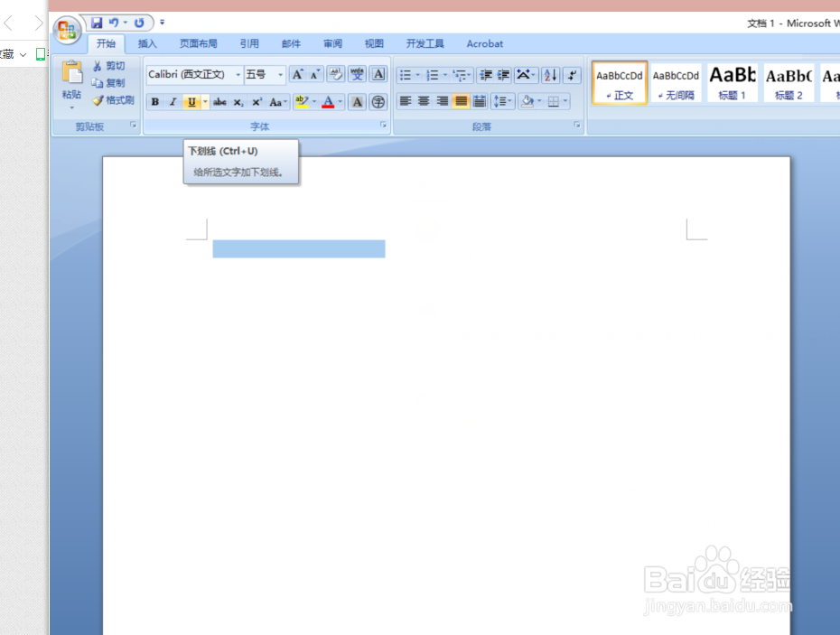Grow font size with large A button

coord(298,74)
